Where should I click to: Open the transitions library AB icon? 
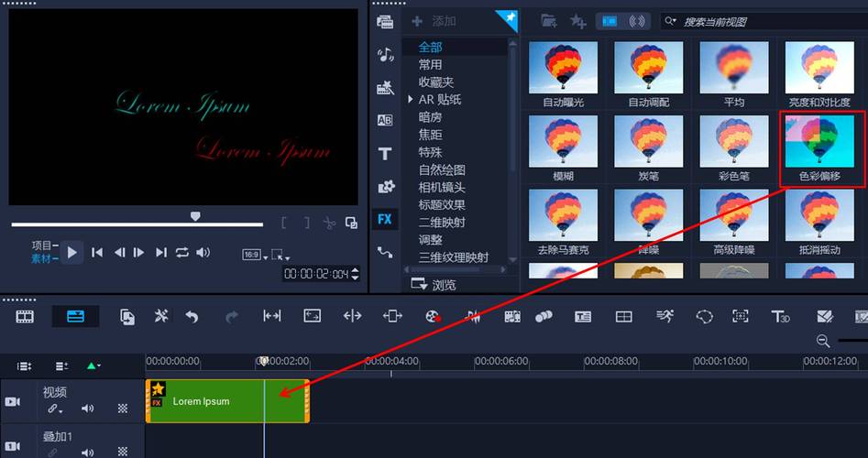click(x=385, y=120)
